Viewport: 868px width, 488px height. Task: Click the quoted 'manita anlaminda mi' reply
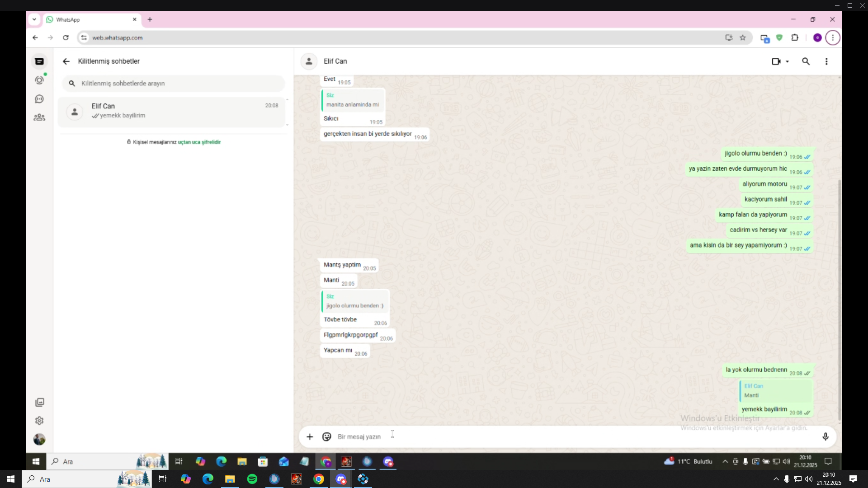click(353, 100)
